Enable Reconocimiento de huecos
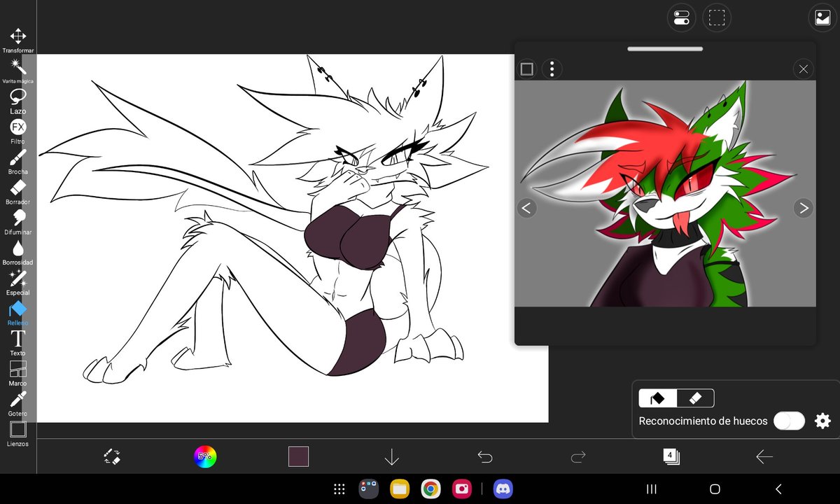The image size is (840, 504). pyautogui.click(x=789, y=421)
